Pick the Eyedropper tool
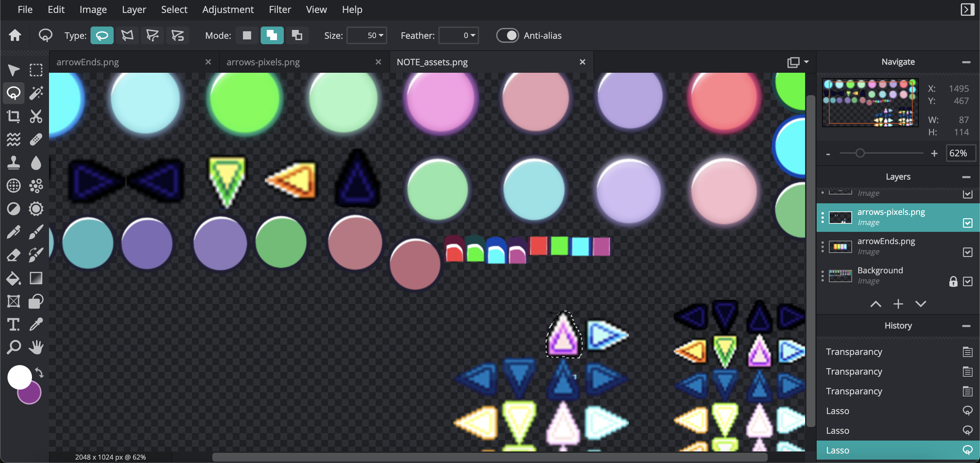Screen dimensions: 980x463 (36, 324)
